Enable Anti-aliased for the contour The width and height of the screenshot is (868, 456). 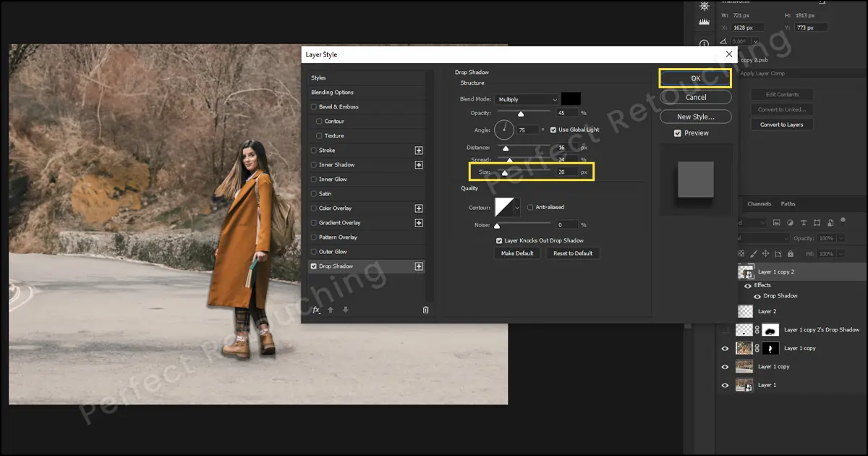coord(530,207)
